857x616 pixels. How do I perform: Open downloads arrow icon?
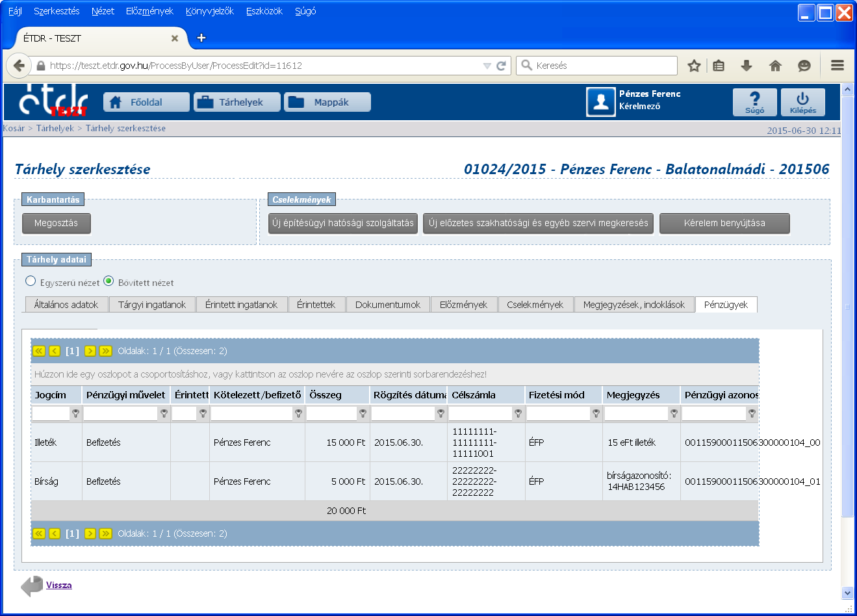747,66
